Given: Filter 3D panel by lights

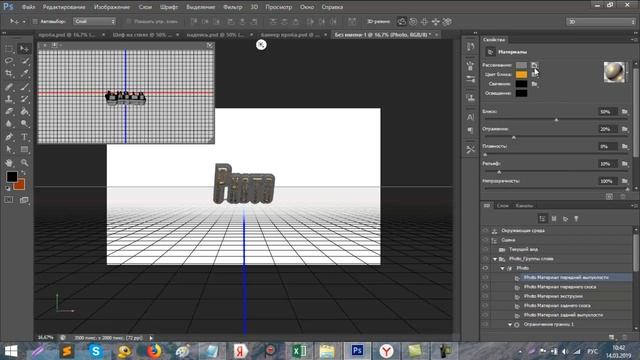Looking at the screenshot, I should point(576,219).
